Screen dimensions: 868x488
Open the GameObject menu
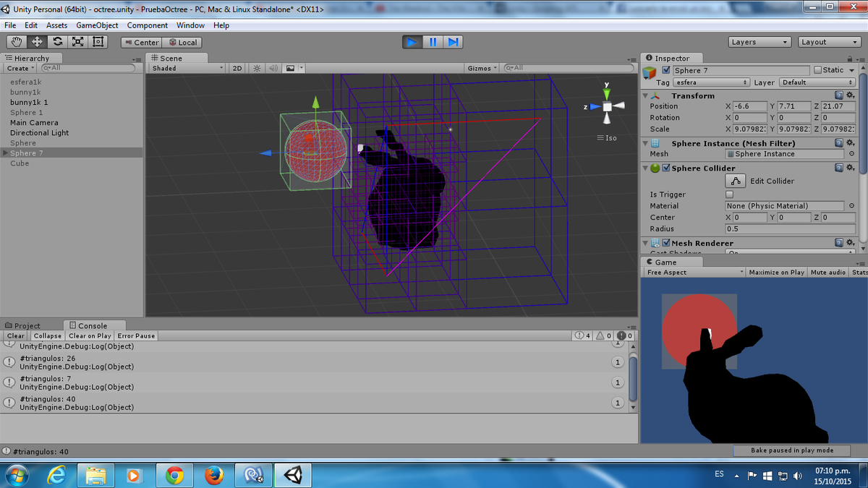(97, 25)
